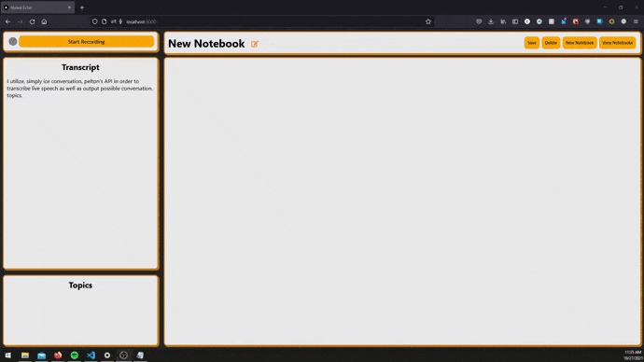Open the browser hamburger menu
Screen dimensions: 644x362
pyautogui.click(x=636, y=21)
